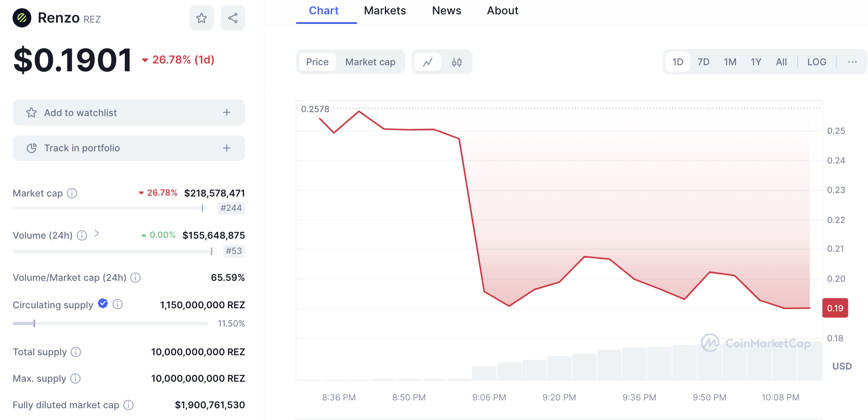868x420 pixels.
Task: Click the pie chart icon in Track in portfolio
Action: (x=31, y=148)
